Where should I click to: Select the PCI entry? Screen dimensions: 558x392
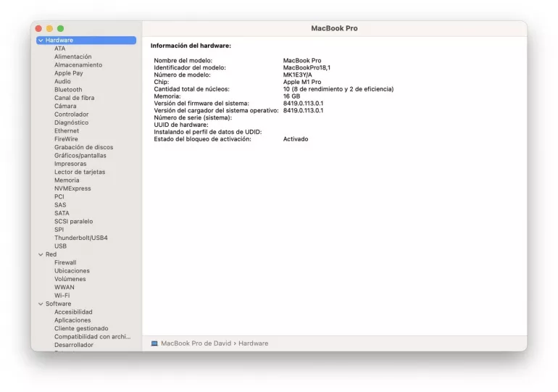[59, 196]
